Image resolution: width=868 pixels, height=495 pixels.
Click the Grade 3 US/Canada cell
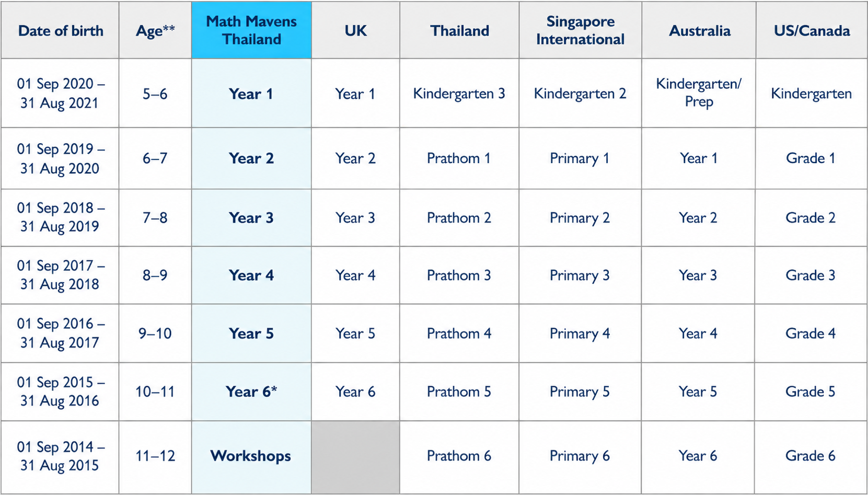click(x=811, y=275)
